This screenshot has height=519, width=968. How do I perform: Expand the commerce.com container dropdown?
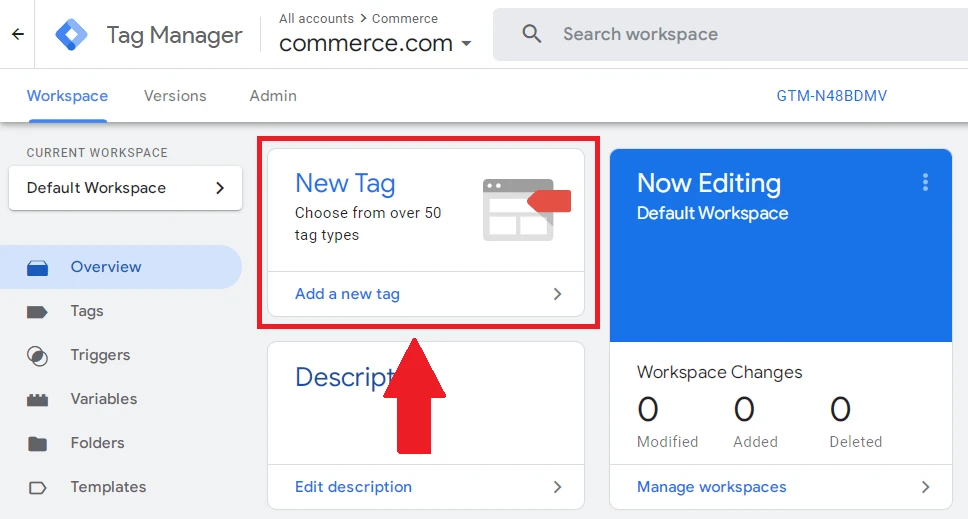click(x=466, y=45)
